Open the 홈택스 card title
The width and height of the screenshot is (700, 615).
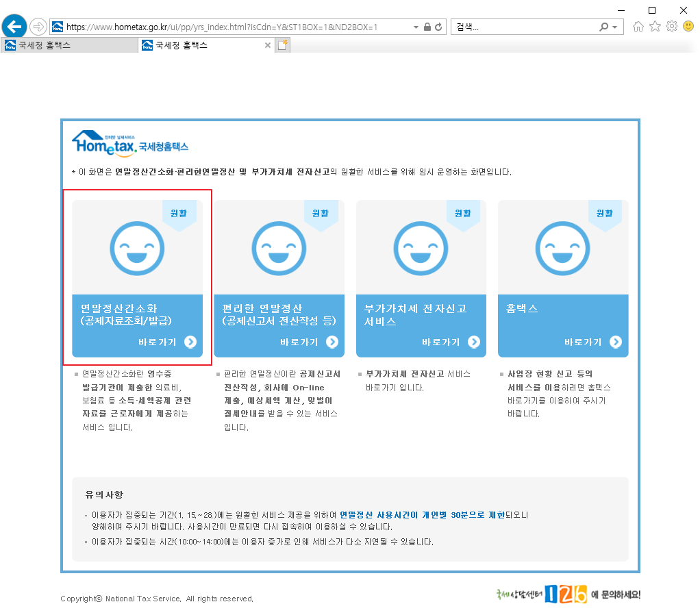(522, 308)
